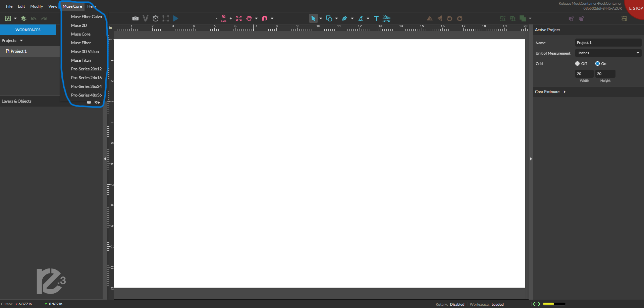The image size is (644, 308).
Task: Open the combine shapes dropdown arrow
Action: (x=530, y=18)
